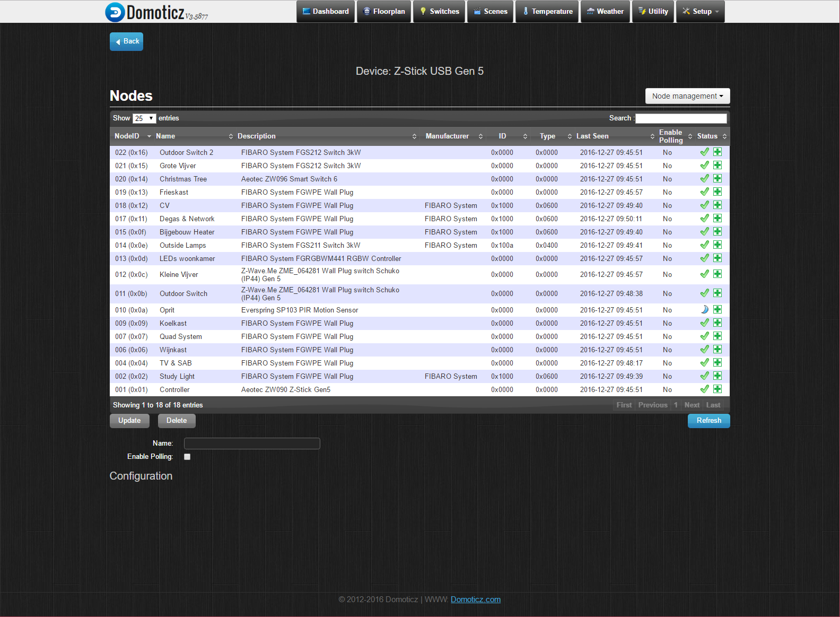The height and width of the screenshot is (617, 840).
Task: Focus the Search input field
Action: [x=681, y=118]
